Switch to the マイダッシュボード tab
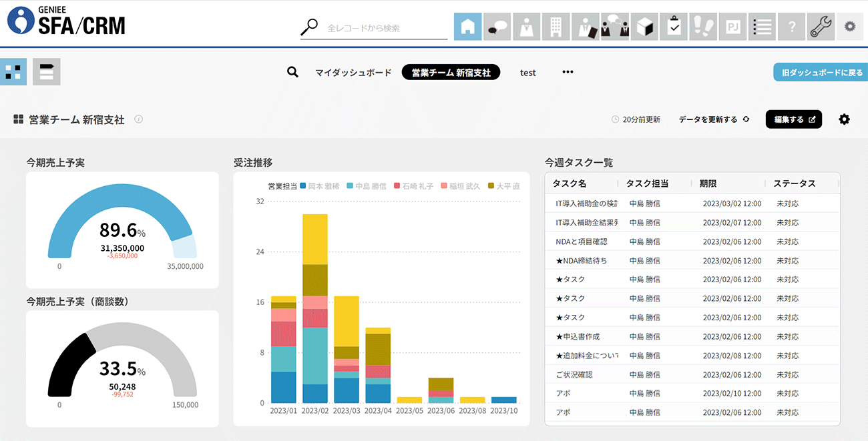Viewport: 868px width, 441px height. pyautogui.click(x=353, y=72)
